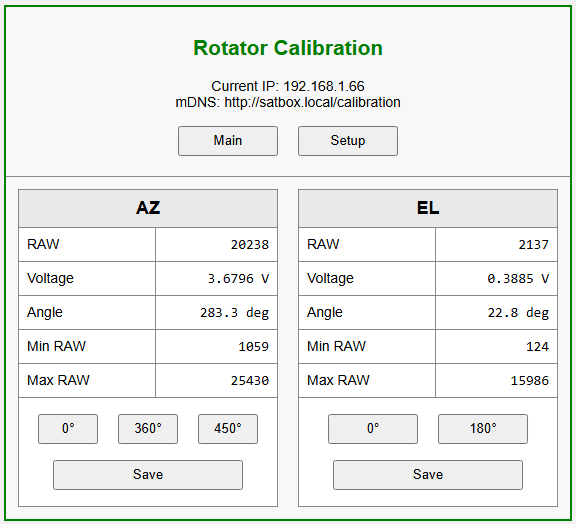The height and width of the screenshot is (524, 576).
Task: Select EL RAW value 2137
Action: (533, 245)
